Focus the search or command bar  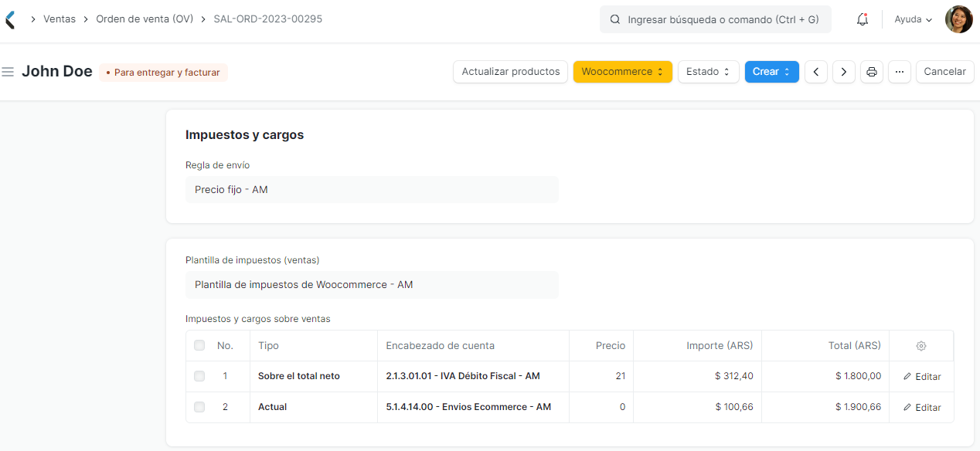click(716, 19)
